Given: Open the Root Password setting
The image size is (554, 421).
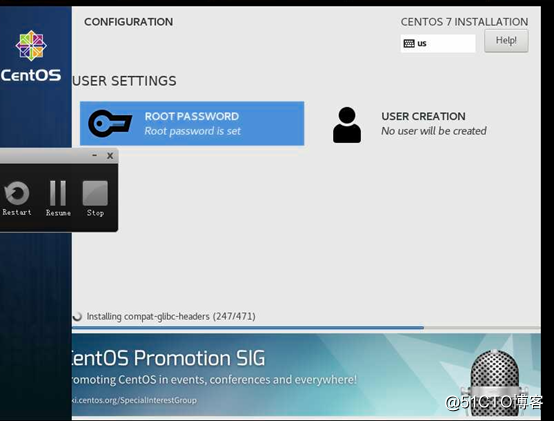Looking at the screenshot, I should point(192,123).
